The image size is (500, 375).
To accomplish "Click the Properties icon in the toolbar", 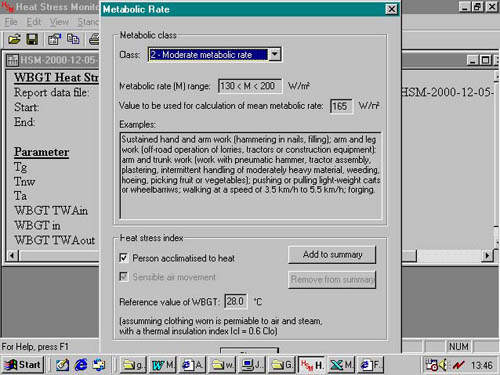I will point(54,39).
